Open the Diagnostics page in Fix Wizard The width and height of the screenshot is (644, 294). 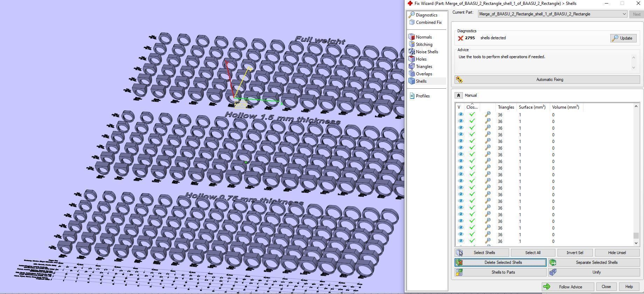(x=427, y=15)
